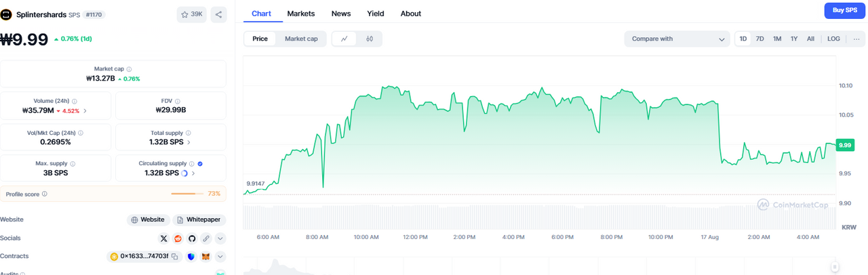This screenshot has width=868, height=275.
Task: Open the Compare with dropdown
Action: coord(677,39)
